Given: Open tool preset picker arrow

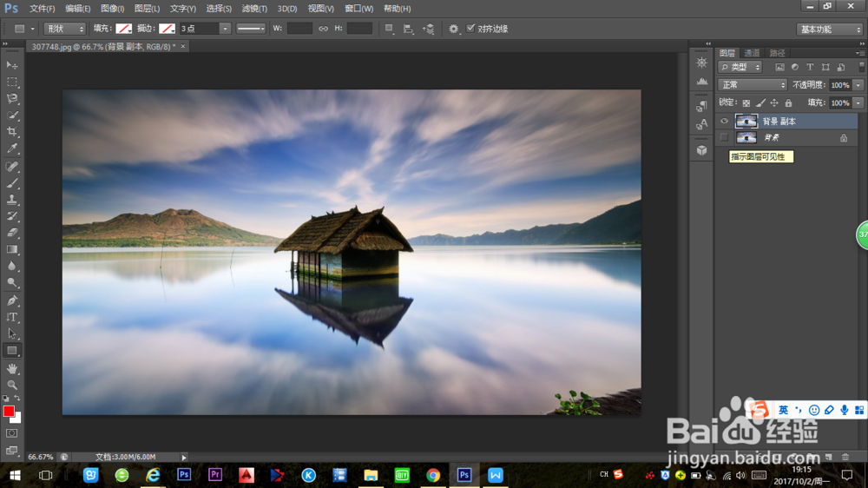Looking at the screenshot, I should pos(33,29).
